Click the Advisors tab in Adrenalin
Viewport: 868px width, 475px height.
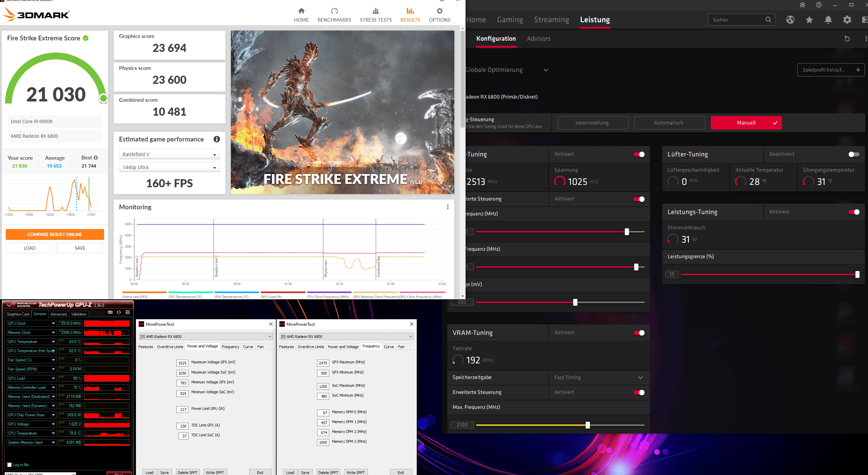click(538, 38)
